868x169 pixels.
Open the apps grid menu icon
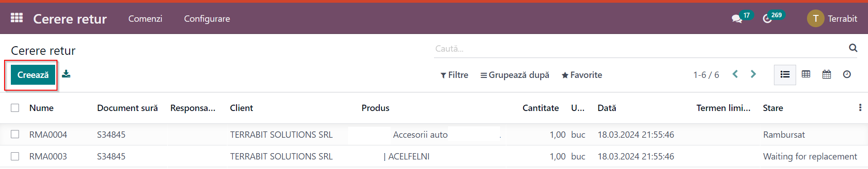tap(17, 18)
